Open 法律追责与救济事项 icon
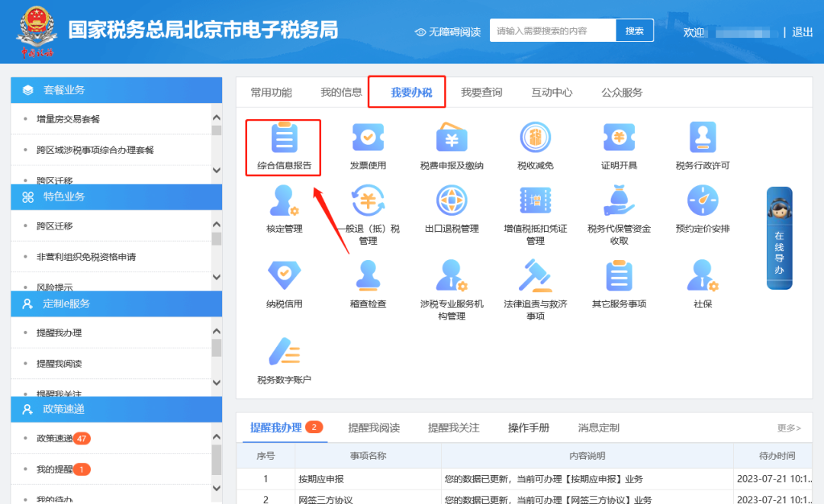The height and width of the screenshot is (504, 824). pos(535,275)
